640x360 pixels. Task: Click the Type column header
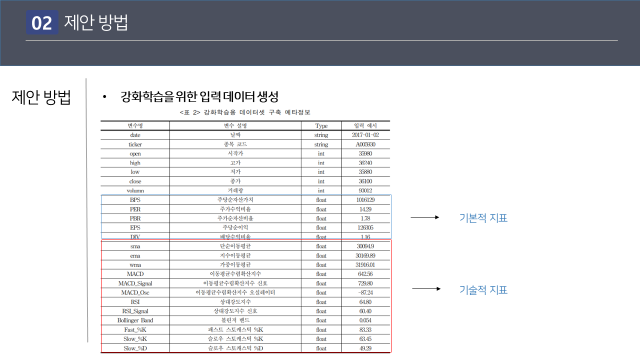coord(321,126)
